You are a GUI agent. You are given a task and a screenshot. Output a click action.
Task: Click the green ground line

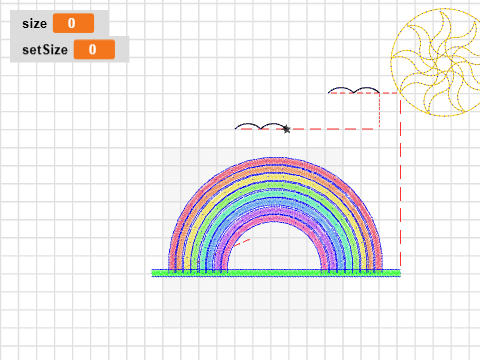coord(276,273)
